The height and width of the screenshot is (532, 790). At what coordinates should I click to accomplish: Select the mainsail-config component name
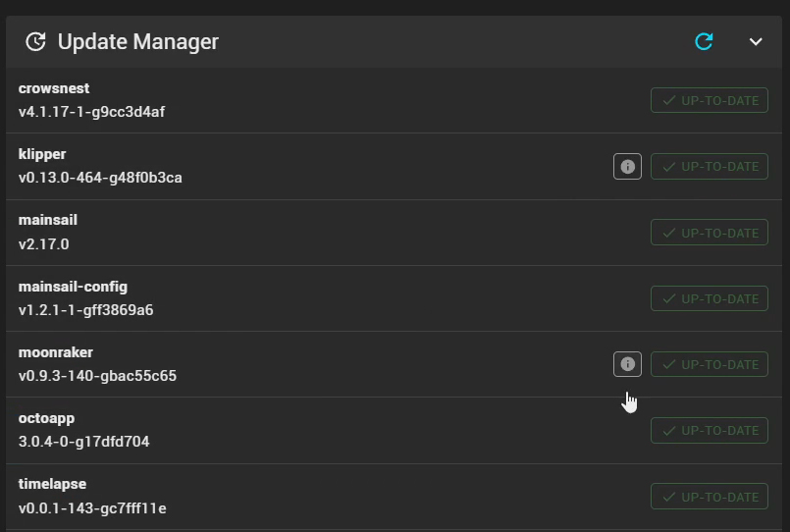pos(73,287)
